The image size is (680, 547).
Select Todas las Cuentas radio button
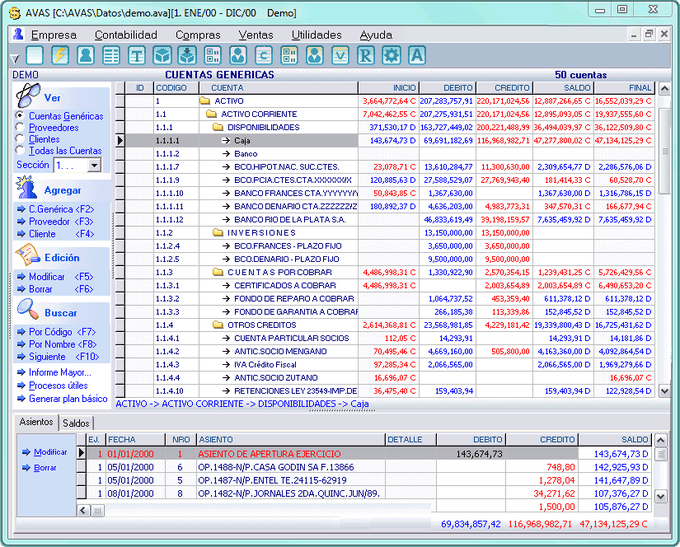[20, 151]
